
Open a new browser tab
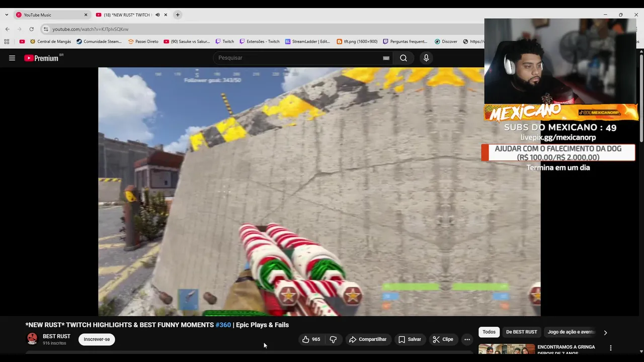(x=178, y=15)
